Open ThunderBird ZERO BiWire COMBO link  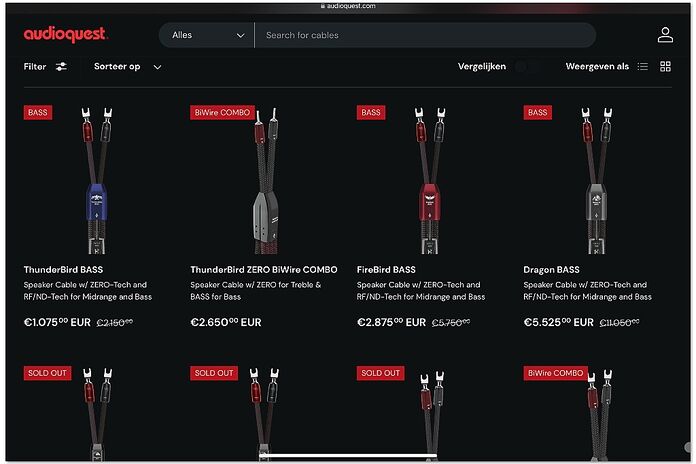[264, 270]
